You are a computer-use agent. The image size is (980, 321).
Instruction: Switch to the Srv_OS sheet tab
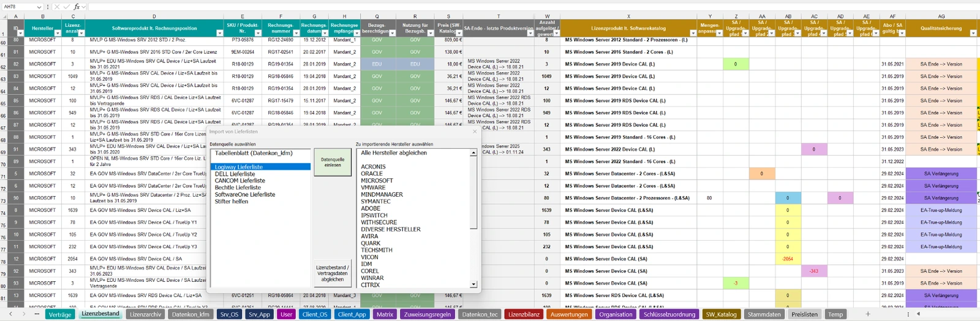[229, 314]
